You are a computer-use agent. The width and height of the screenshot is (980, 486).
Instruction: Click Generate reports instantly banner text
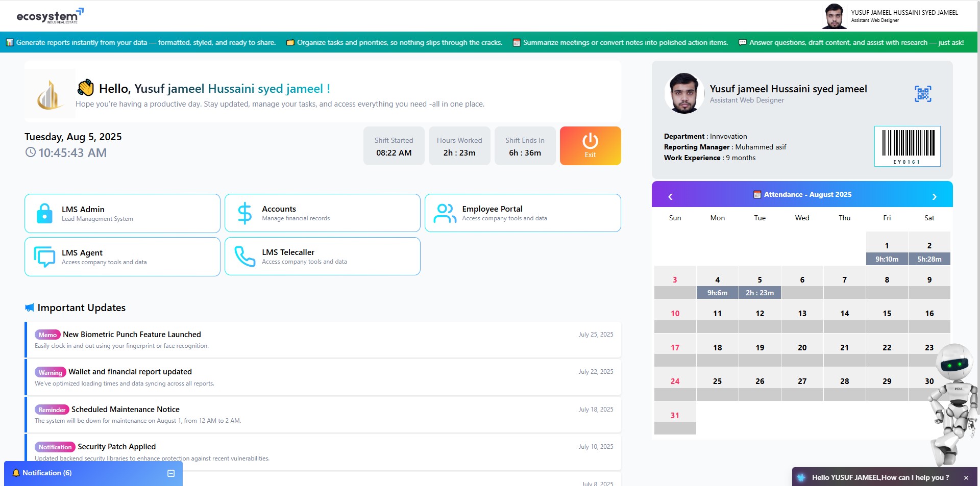click(x=146, y=42)
